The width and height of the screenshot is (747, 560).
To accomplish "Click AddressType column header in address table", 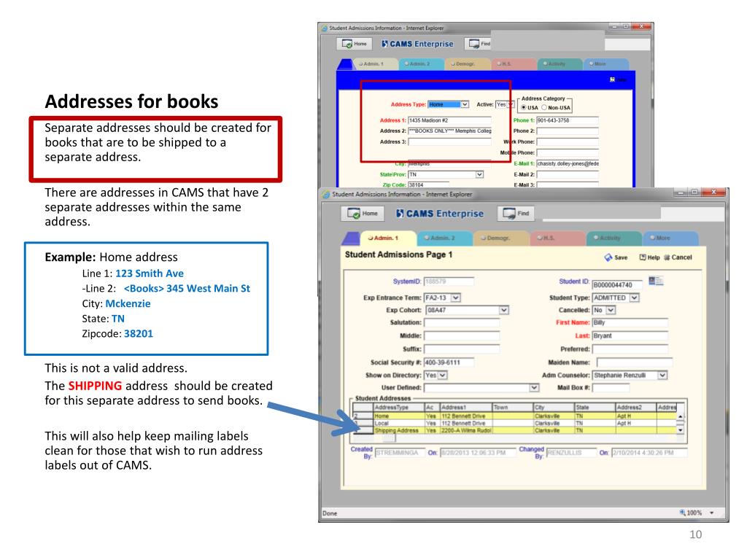I will pos(399,407).
